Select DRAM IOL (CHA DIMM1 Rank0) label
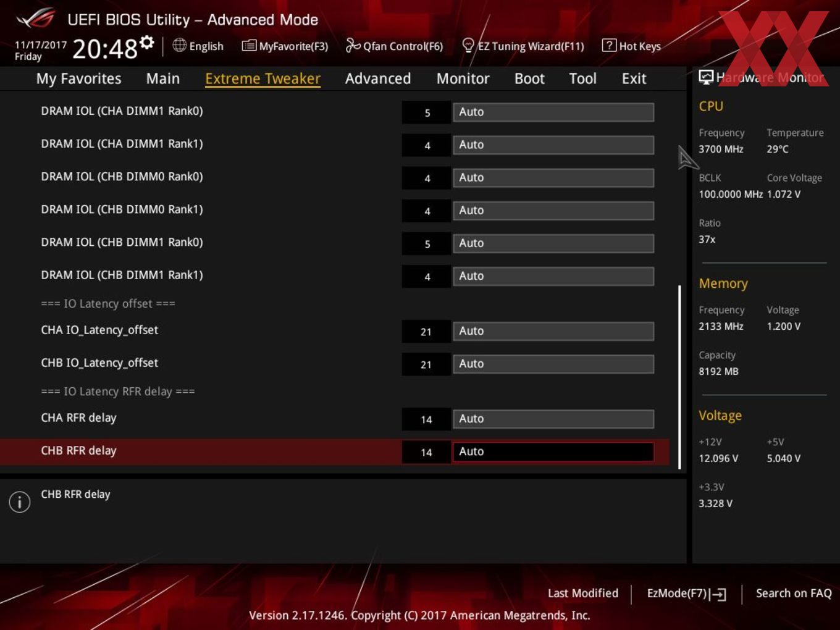The height and width of the screenshot is (630, 840). click(122, 111)
